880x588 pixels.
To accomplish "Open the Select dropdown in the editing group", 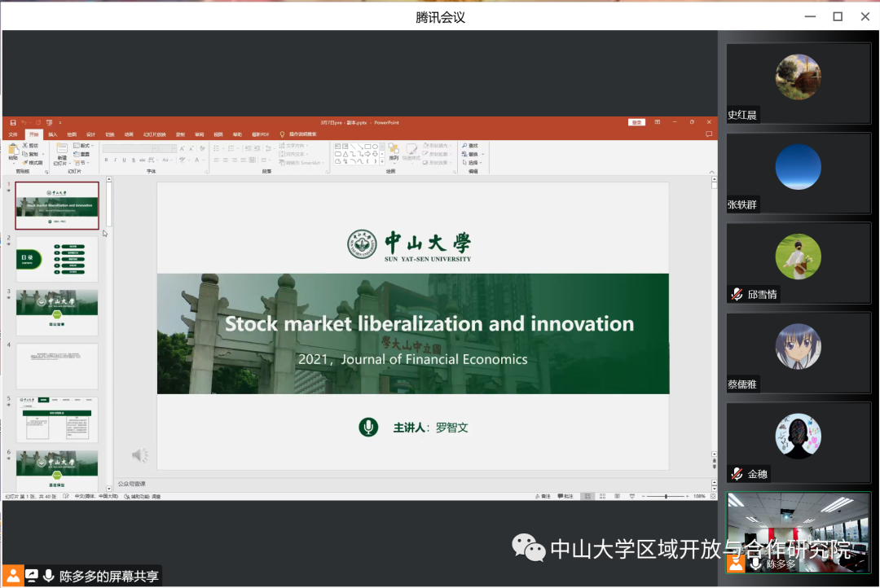I will 472,163.
